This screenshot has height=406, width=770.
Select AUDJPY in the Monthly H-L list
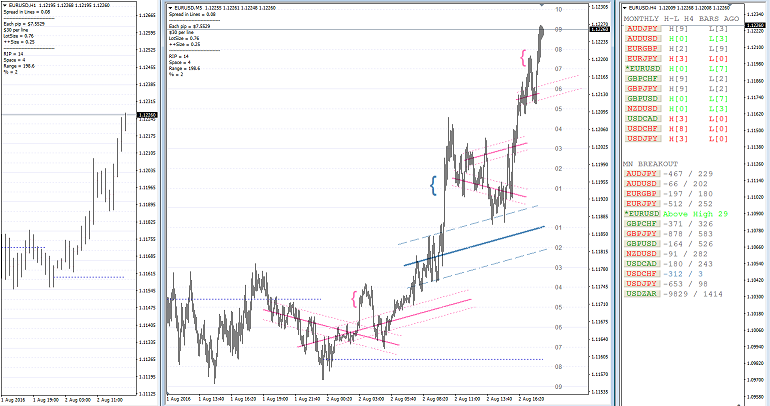tap(642, 29)
